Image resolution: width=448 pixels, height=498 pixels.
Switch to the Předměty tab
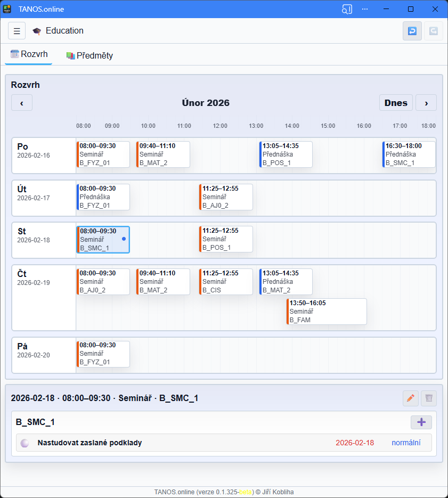[x=89, y=55]
